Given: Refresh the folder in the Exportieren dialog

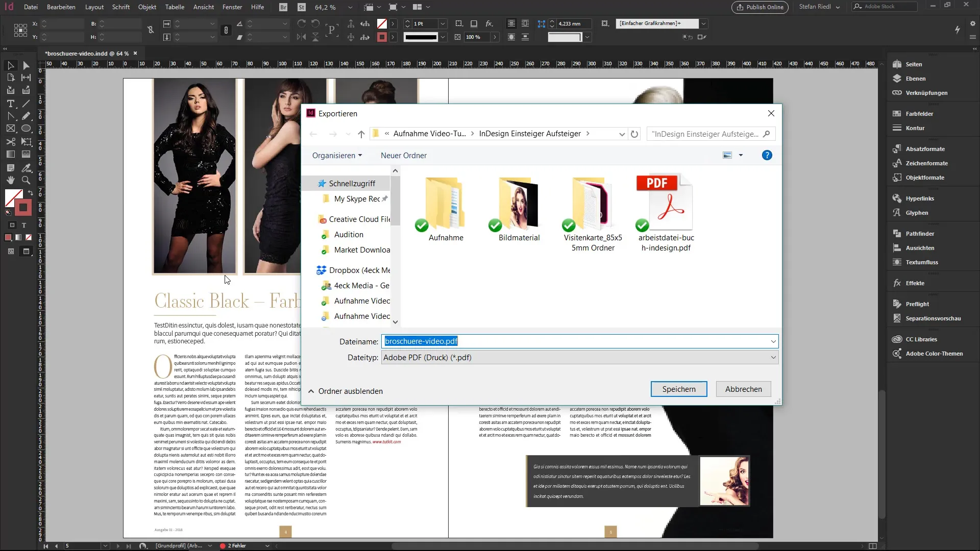Looking at the screenshot, I should [x=634, y=134].
